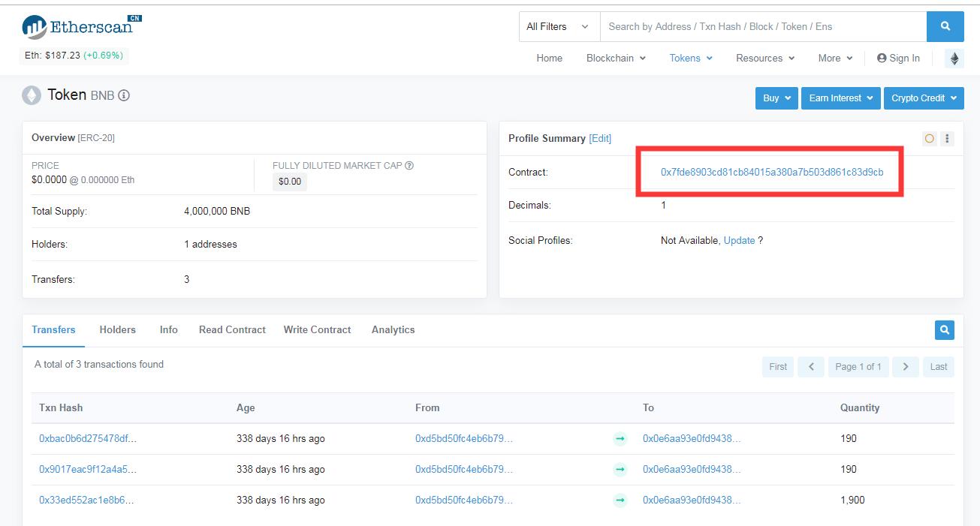Click the Etherscan logo
The width and height of the screenshot is (980, 526).
pyautogui.click(x=81, y=27)
